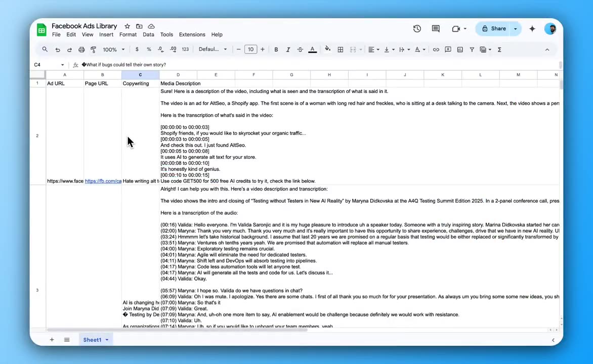The image size is (593, 364).
Task: Click the formula bar text
Action: [123, 65]
